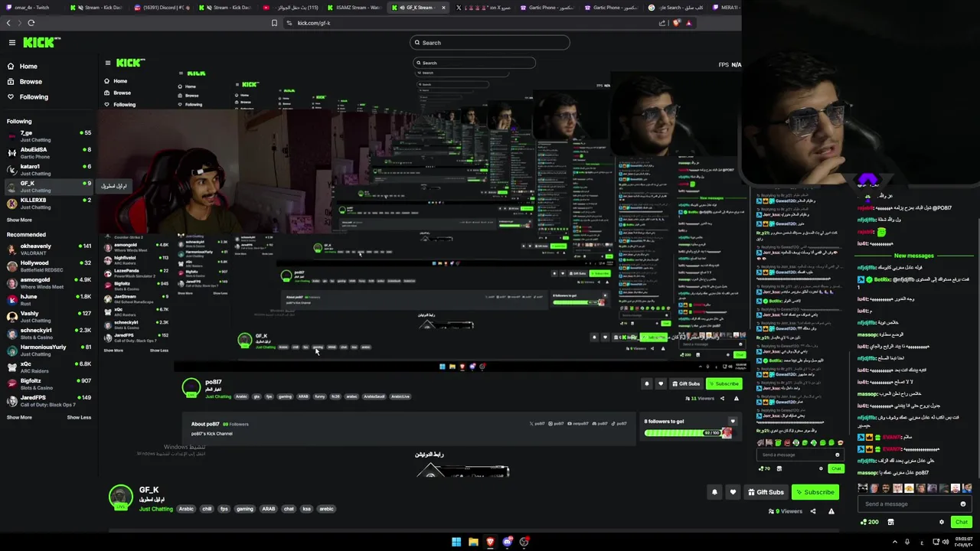This screenshot has height=551, width=980.
Task: Open JaredFPS recommended channel
Action: click(x=48, y=401)
